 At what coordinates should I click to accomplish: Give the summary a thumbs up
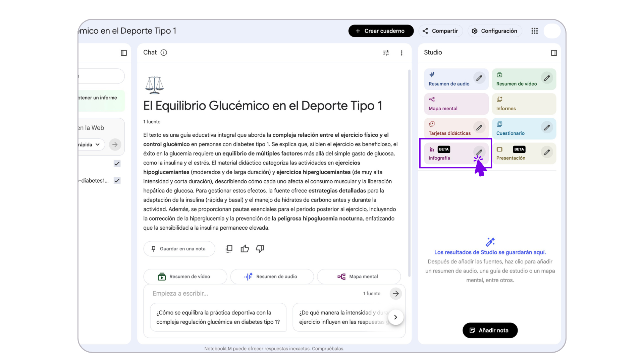click(245, 249)
